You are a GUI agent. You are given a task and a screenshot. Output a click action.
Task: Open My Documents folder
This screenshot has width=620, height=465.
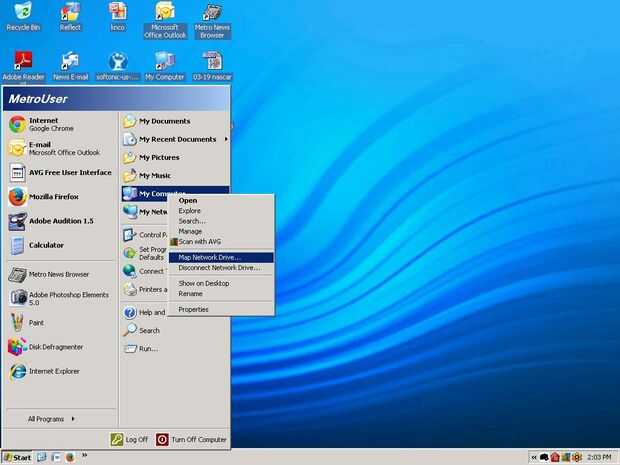pyautogui.click(x=175, y=121)
